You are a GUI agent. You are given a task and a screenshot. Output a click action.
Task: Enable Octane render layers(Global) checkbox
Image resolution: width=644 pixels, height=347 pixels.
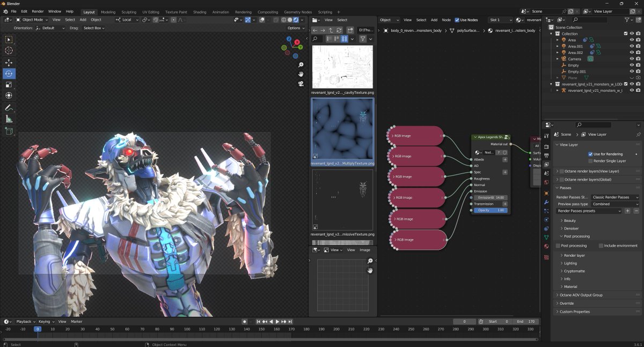561,179
